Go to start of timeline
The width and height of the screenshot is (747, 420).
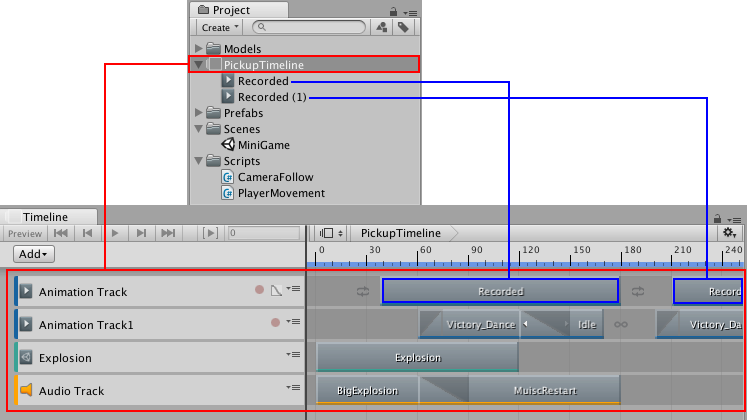tap(61, 233)
